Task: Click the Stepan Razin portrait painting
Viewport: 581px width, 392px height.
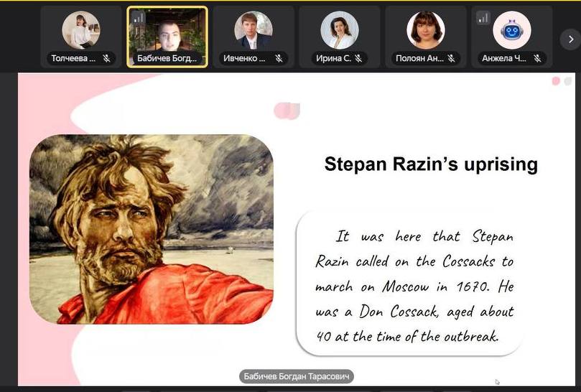Action: point(152,229)
